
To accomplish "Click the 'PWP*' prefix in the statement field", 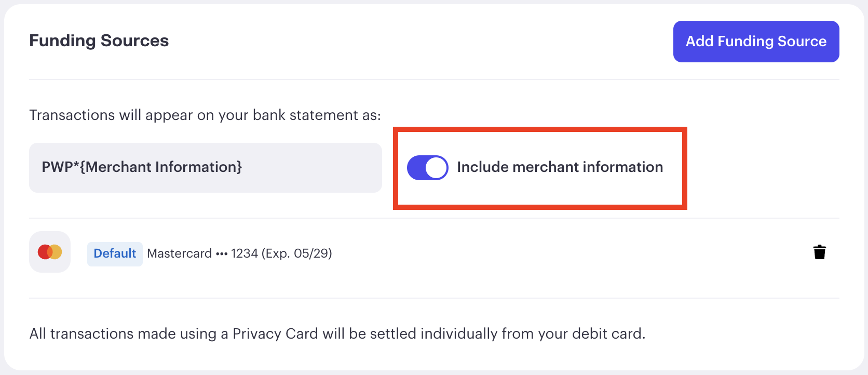I will click(60, 167).
